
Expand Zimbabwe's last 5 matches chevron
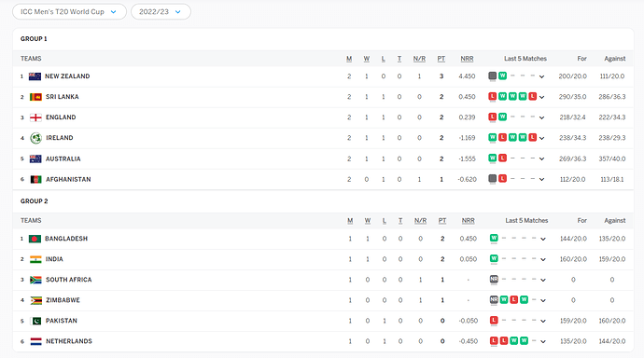(x=543, y=300)
